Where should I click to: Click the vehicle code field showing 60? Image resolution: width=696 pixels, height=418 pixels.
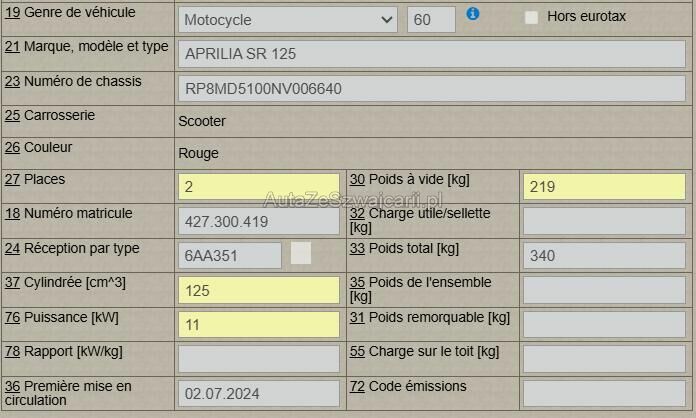[431, 19]
